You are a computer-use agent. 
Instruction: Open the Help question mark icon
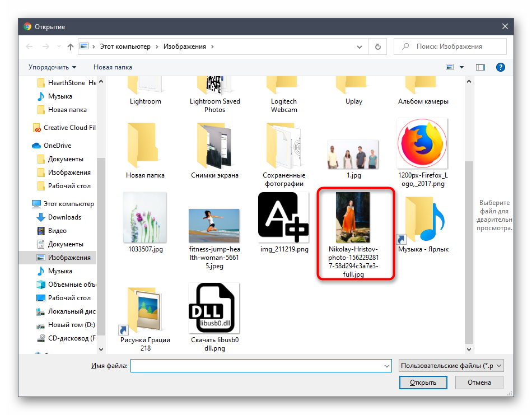tap(501, 67)
